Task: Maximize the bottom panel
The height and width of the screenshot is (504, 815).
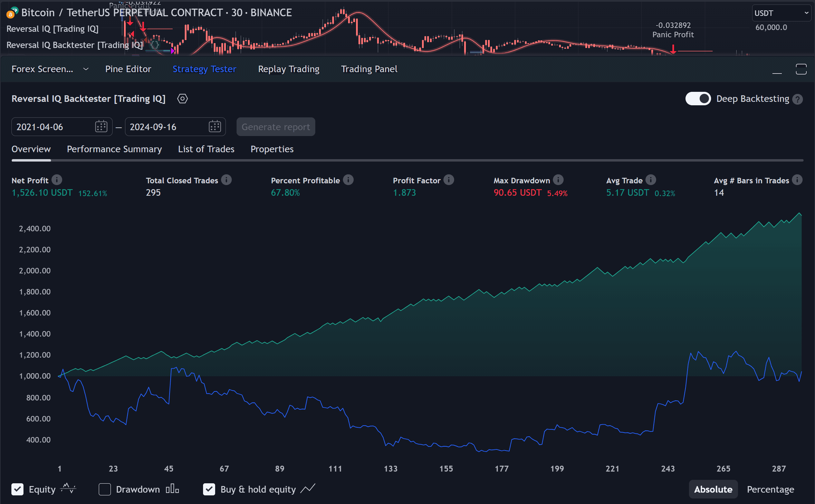Action: click(x=801, y=69)
